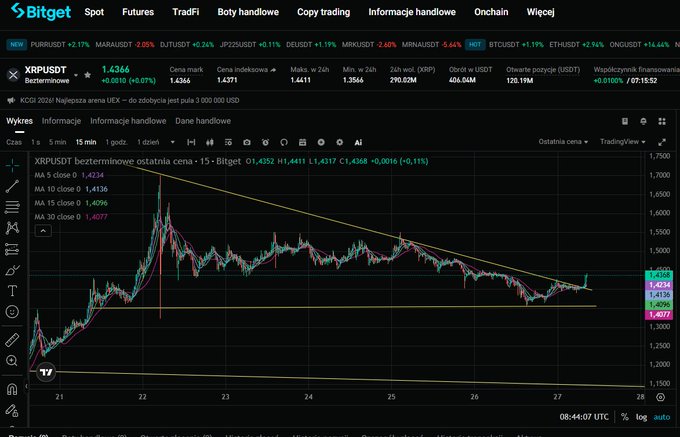Viewport: 680px width, 437px height.
Task: Click the plus circle icon in chart toolbar
Action: [x=321, y=142]
